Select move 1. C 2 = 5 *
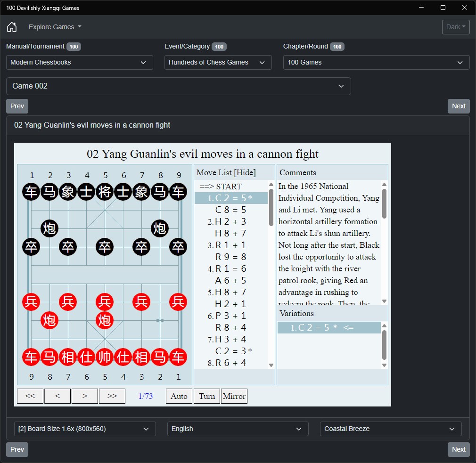 click(231, 198)
